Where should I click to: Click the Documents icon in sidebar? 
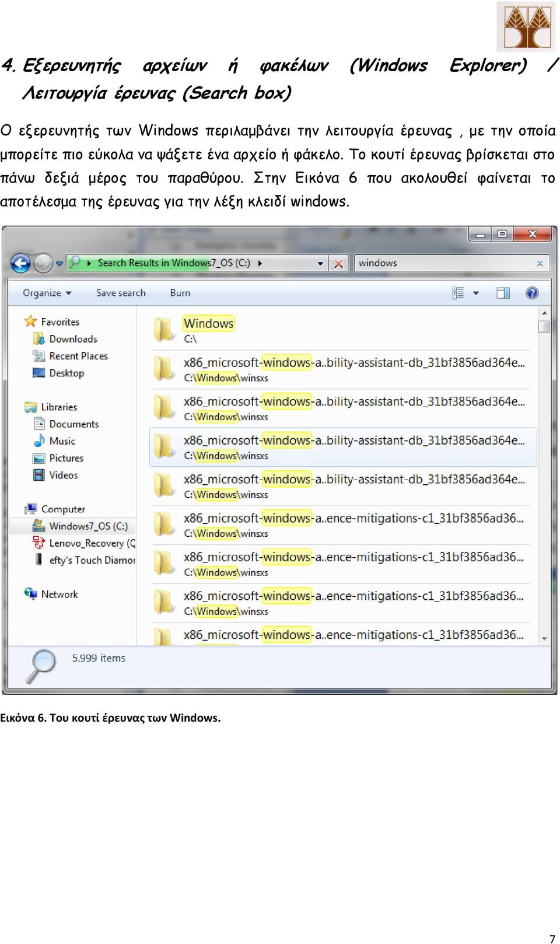[39, 424]
